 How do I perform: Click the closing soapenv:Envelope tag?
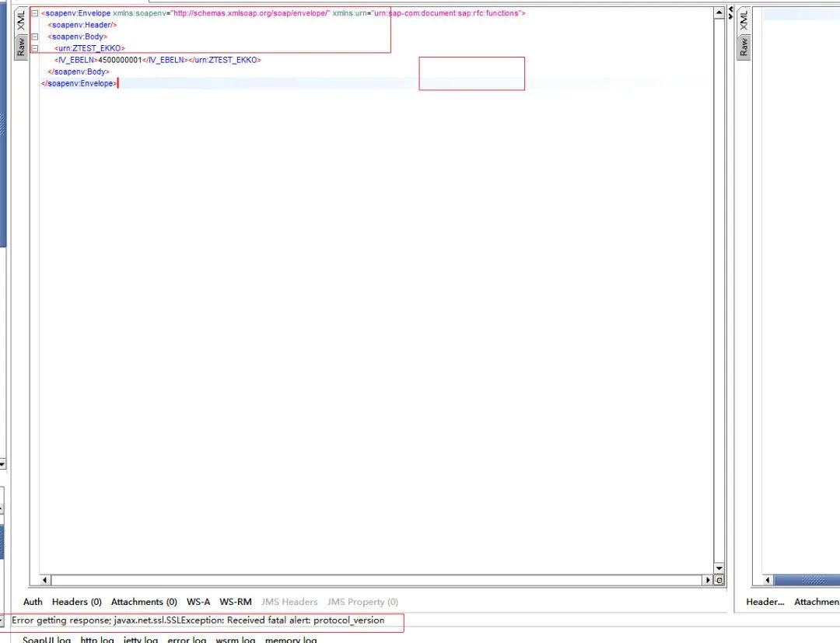tap(79, 83)
